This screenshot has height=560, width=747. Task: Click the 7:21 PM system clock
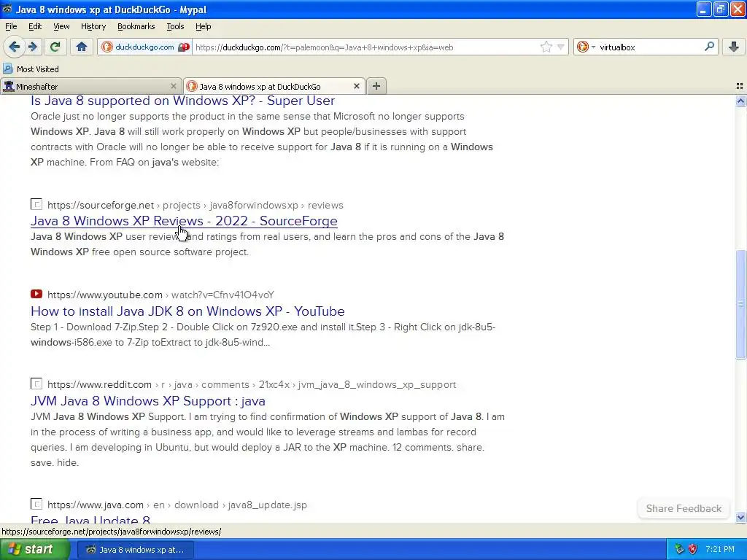coord(720,549)
